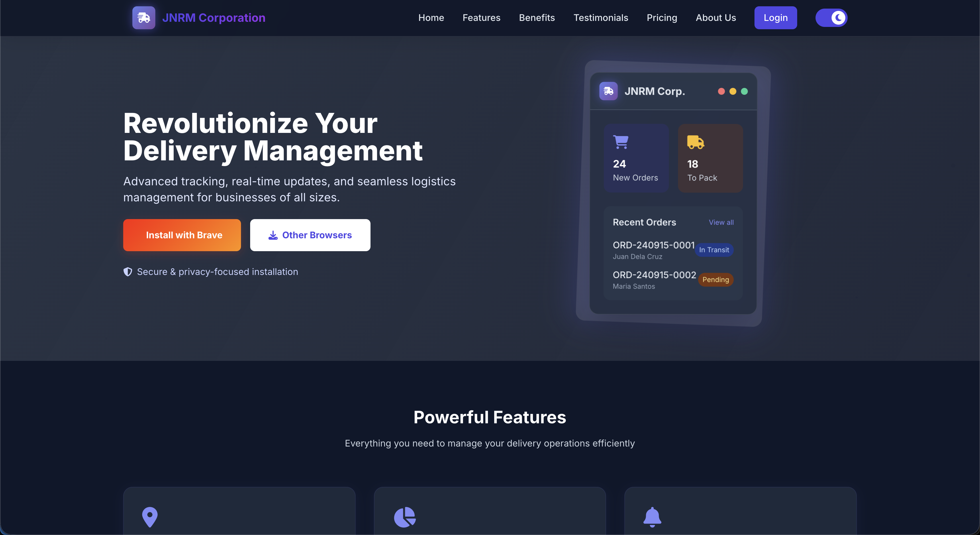Go to the Pricing nav item
980x535 pixels.
662,17
